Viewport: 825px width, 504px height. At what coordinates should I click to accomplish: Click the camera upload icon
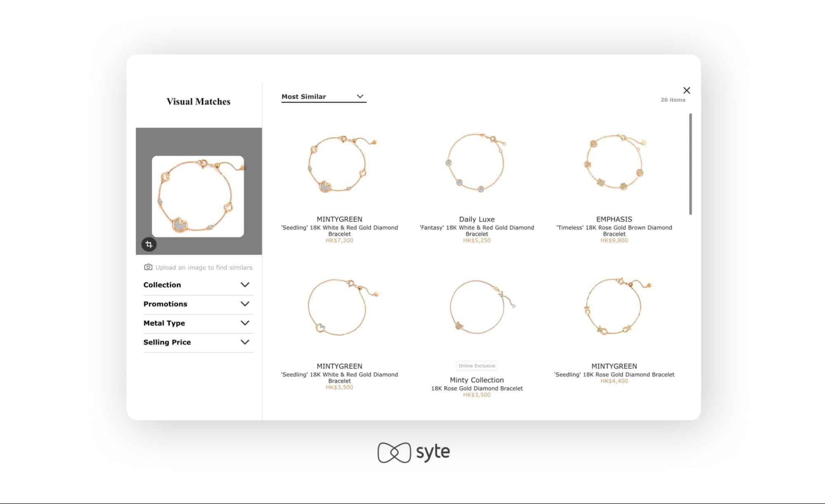tap(148, 267)
